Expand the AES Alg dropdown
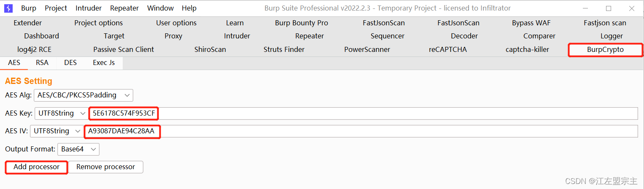This screenshot has width=644, height=189. click(x=84, y=95)
